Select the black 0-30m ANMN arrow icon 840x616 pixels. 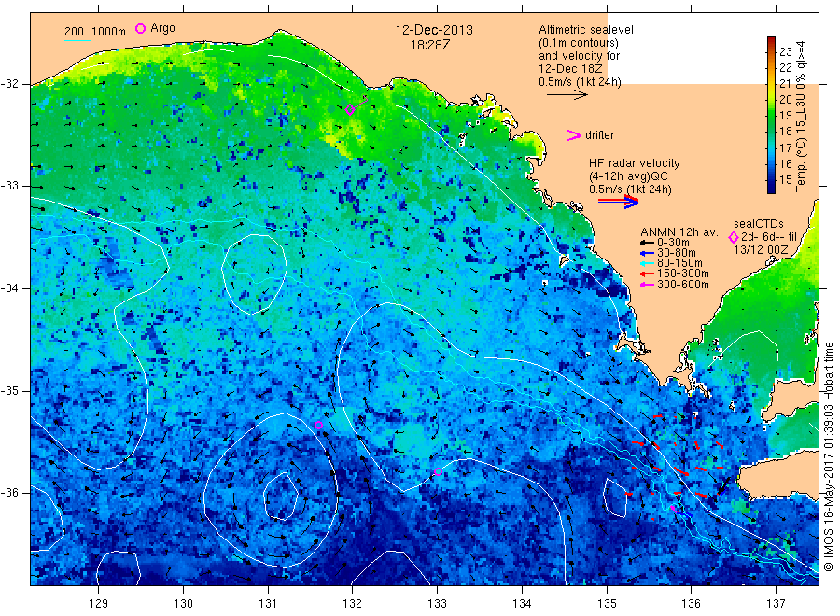coord(647,243)
